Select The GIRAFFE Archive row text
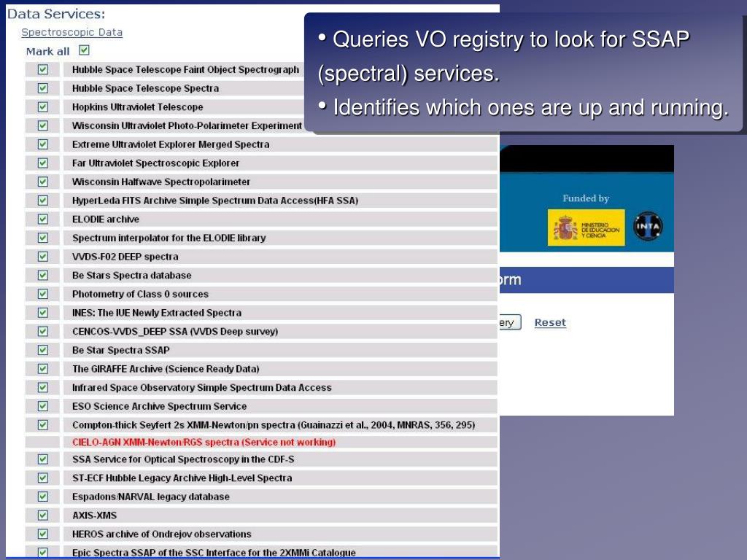This screenshot has height=560, width=747. click(166, 368)
